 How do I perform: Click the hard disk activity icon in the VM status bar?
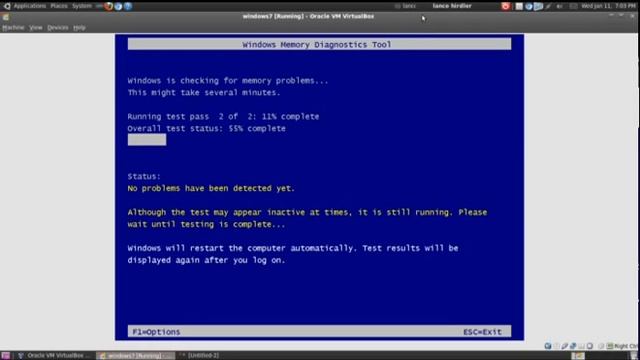tap(548, 346)
